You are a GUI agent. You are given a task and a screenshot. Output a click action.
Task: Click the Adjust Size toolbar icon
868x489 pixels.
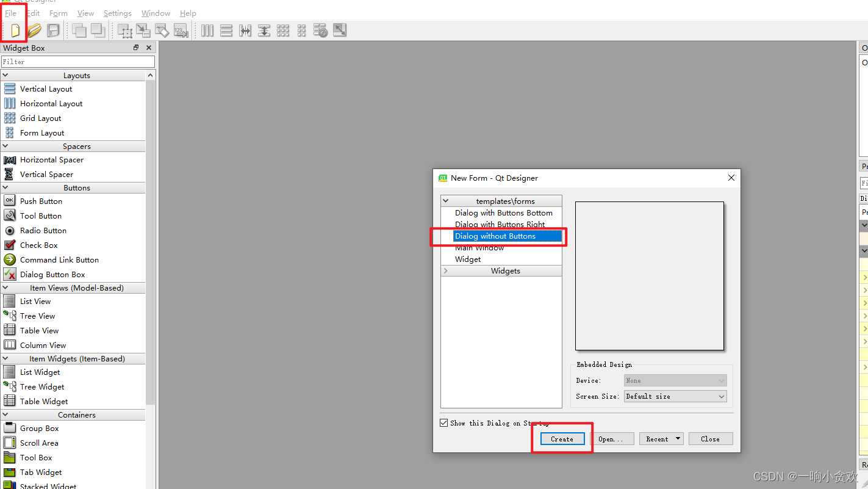(x=340, y=30)
